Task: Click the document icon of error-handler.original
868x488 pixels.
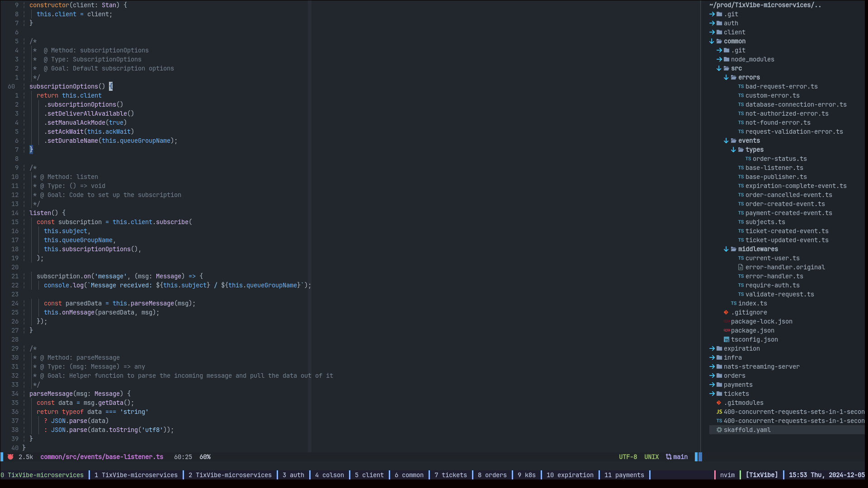Action: coord(741,267)
